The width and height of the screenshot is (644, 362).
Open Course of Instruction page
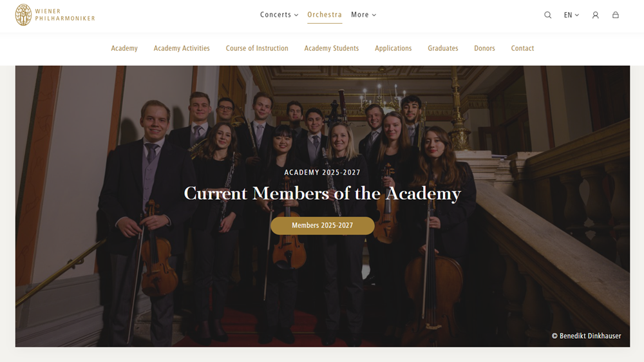[x=257, y=48]
